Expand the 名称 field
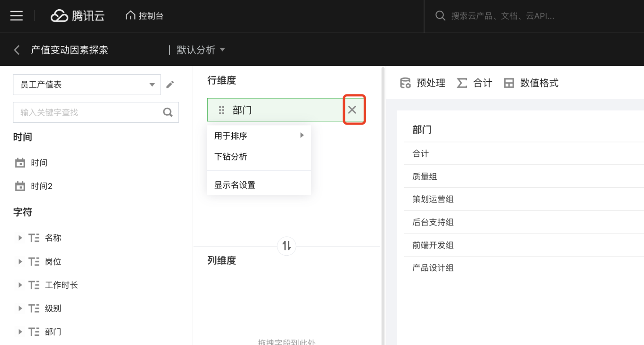Image resolution: width=644 pixels, height=345 pixels. click(x=20, y=238)
